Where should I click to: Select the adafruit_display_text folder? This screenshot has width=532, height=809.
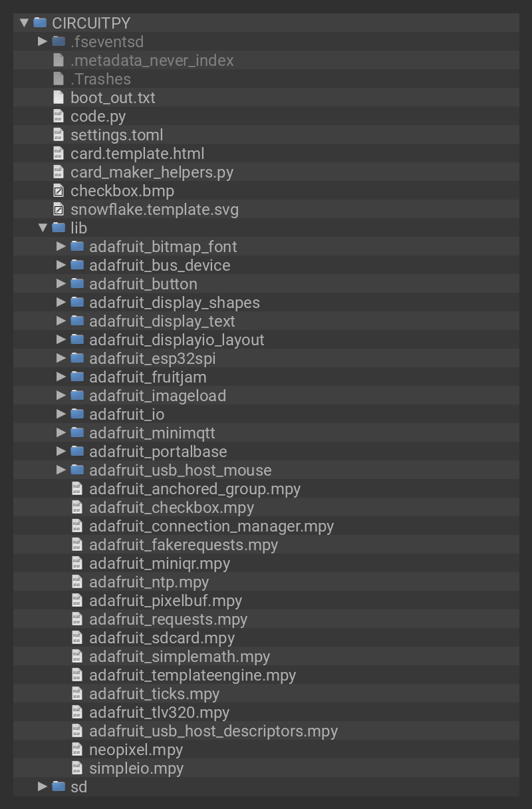click(x=162, y=321)
